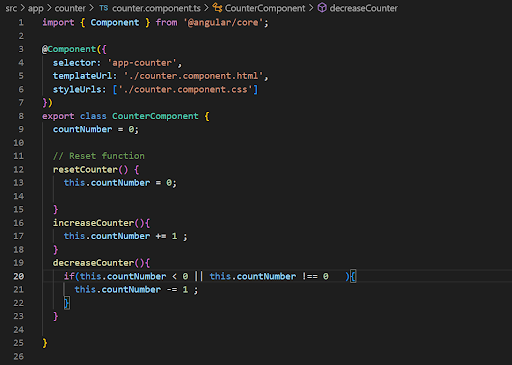Click the @Component decorator on line 3
This screenshot has height=365, width=512.
[69, 49]
